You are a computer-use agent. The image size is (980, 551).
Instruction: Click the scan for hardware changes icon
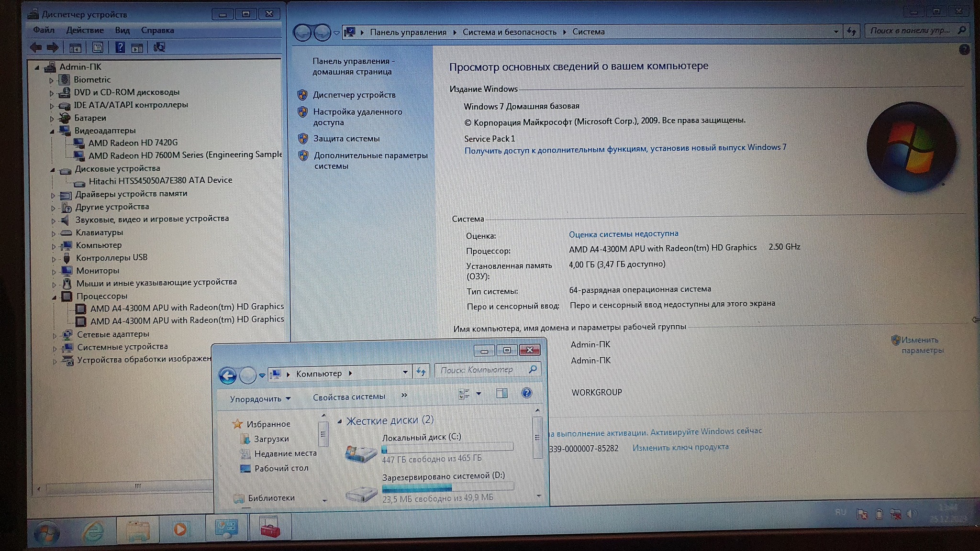pos(159,47)
